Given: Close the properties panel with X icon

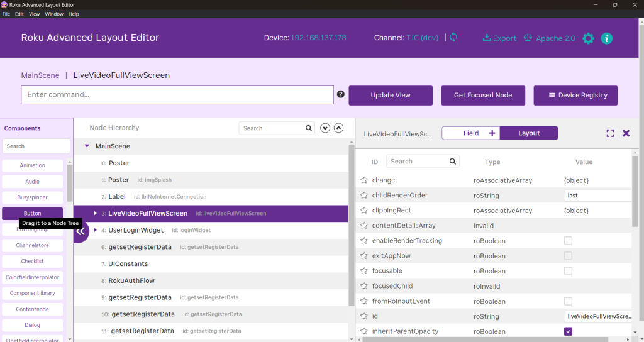Looking at the screenshot, I should [626, 133].
